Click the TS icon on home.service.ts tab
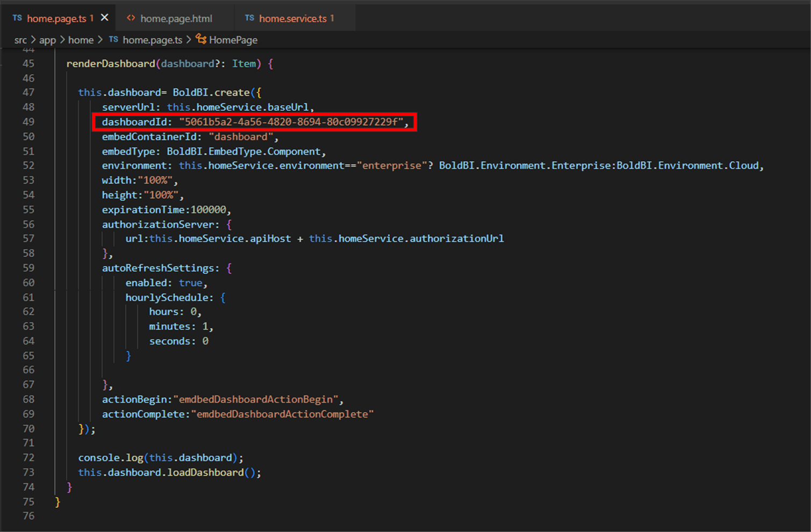This screenshot has height=532, width=811. [249, 18]
